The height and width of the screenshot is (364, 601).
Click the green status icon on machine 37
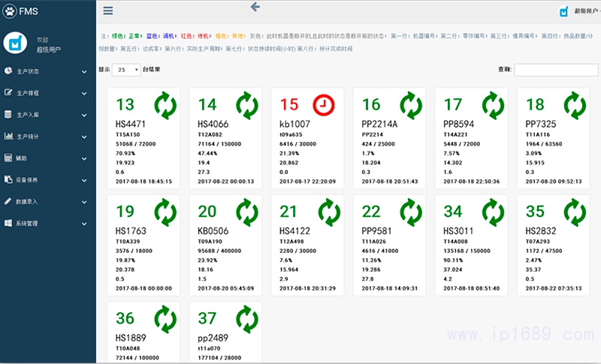click(246, 318)
